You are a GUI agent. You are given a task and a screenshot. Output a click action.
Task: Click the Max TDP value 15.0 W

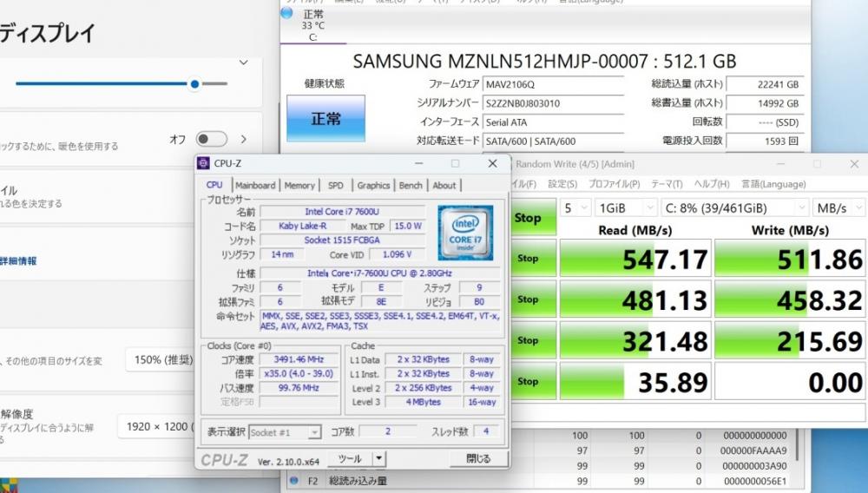pyautogui.click(x=407, y=226)
